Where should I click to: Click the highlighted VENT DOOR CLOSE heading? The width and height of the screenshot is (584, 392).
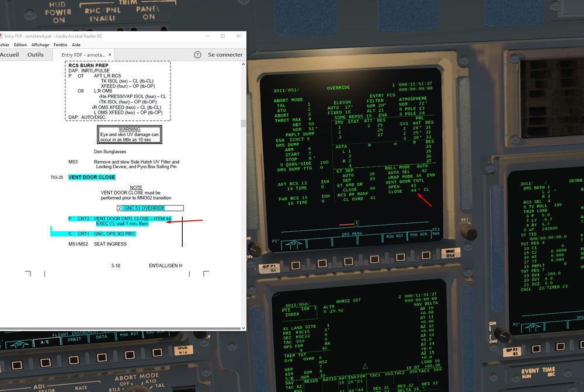[x=92, y=178]
